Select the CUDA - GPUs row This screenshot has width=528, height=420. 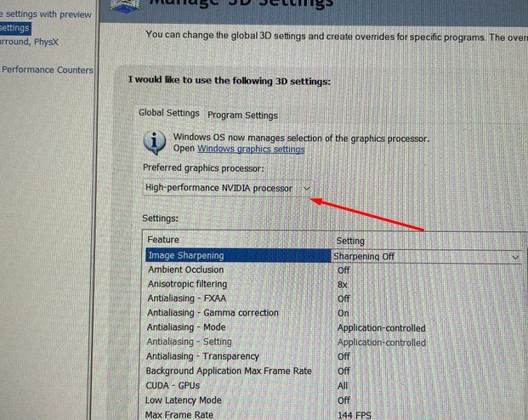coord(333,385)
